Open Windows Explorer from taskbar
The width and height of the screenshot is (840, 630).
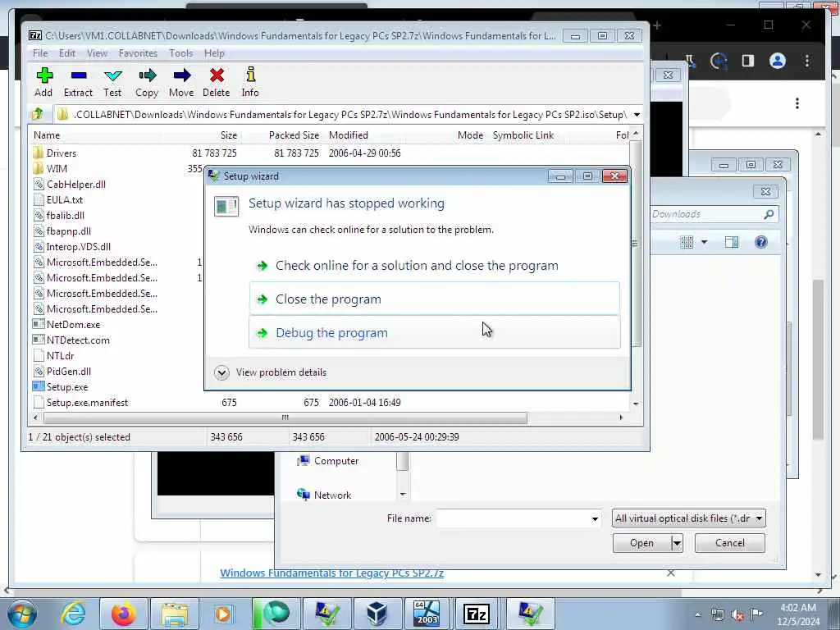point(175,614)
